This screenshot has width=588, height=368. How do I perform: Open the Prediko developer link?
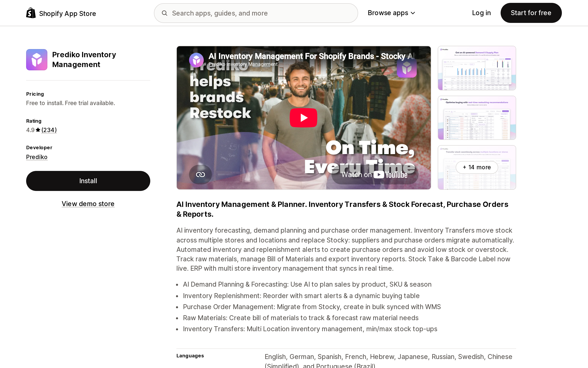[x=37, y=157]
